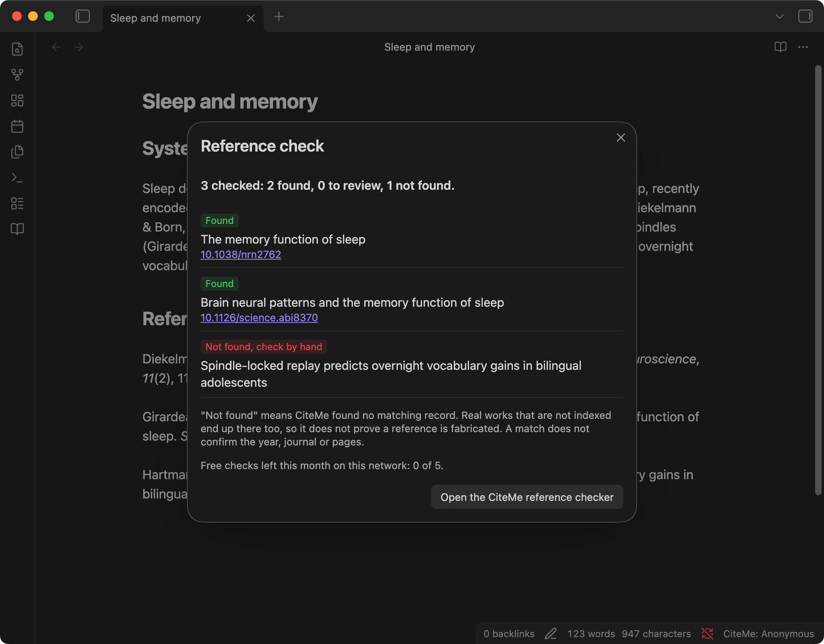This screenshot has width=824, height=644.
Task: Click Brain neural patterns and the memory function title
Action: 352,303
